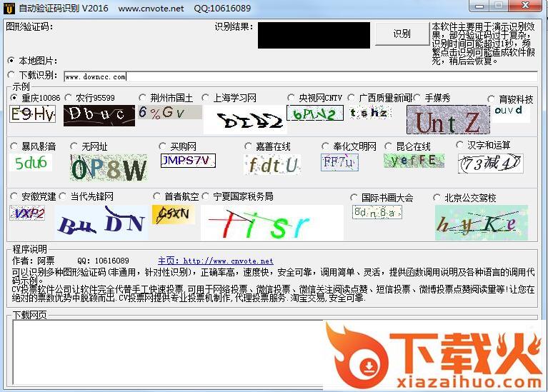Image resolution: width=548 pixels, height=392 pixels.
Task: Click the application icon in title bar
Action: click(9, 9)
